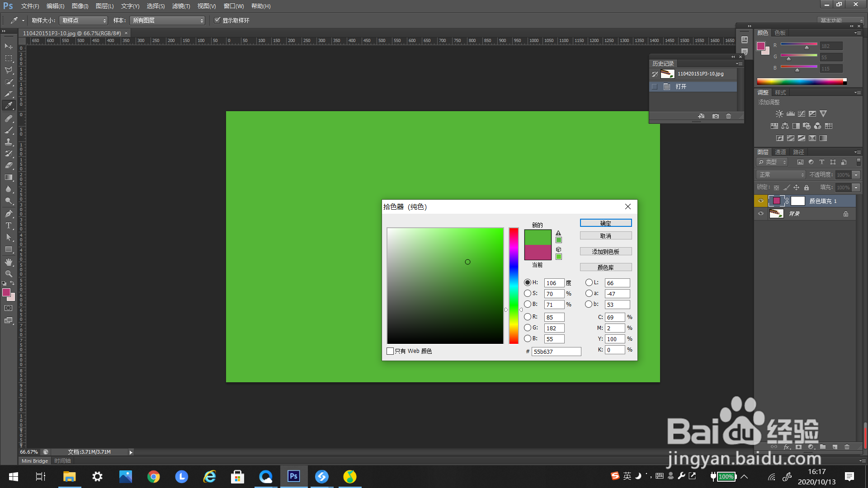Click the vertical hue spectrum slider
This screenshot has height=488, width=868.
click(514, 286)
